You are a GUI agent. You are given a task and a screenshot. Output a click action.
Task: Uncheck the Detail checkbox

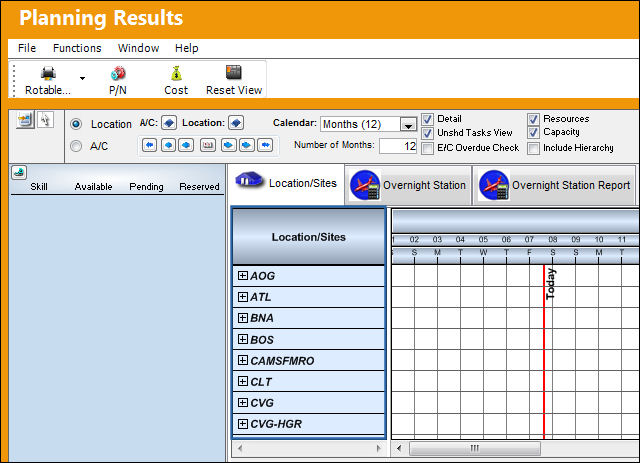pos(427,119)
